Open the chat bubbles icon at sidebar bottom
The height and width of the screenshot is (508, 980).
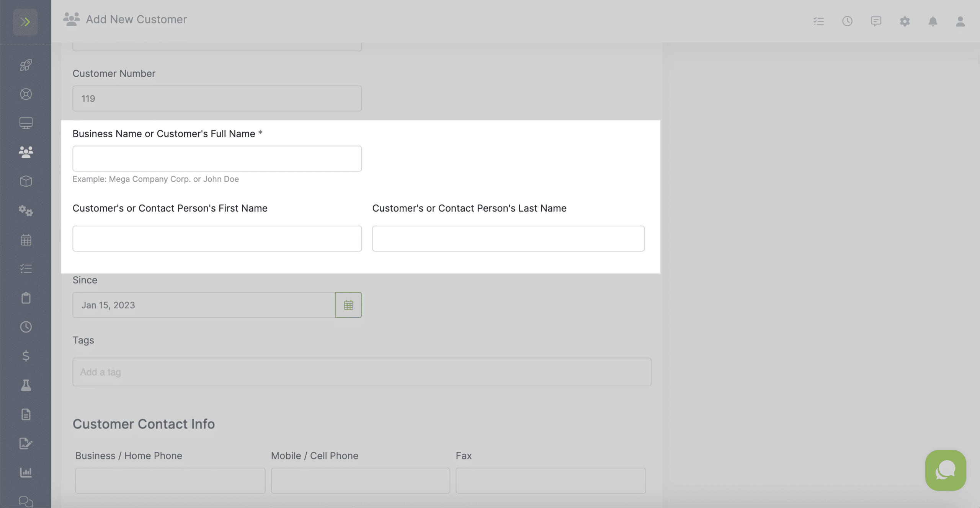(x=26, y=501)
